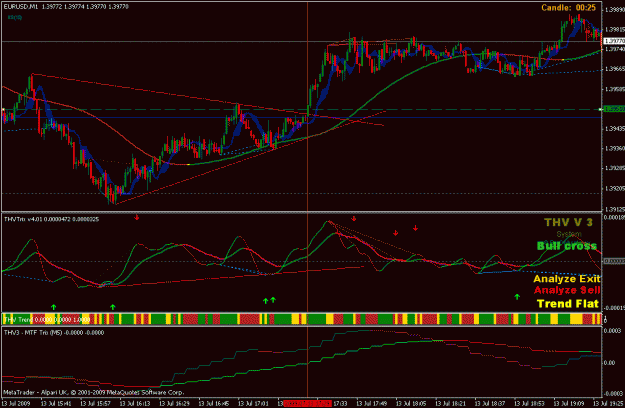Click the 1.39435 price axis label

coord(614,128)
